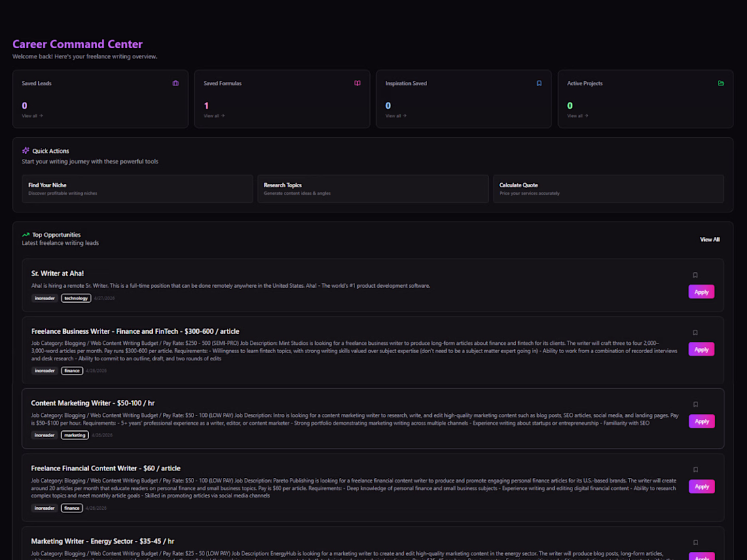The height and width of the screenshot is (560, 747).
Task: Click the Top Opportunities trending icon
Action: (26, 235)
